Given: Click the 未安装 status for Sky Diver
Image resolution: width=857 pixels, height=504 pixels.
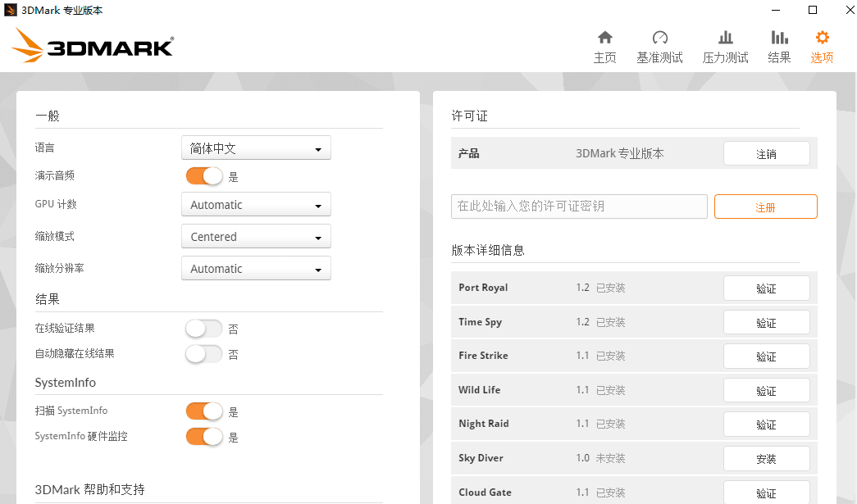Looking at the screenshot, I should pos(610,458).
